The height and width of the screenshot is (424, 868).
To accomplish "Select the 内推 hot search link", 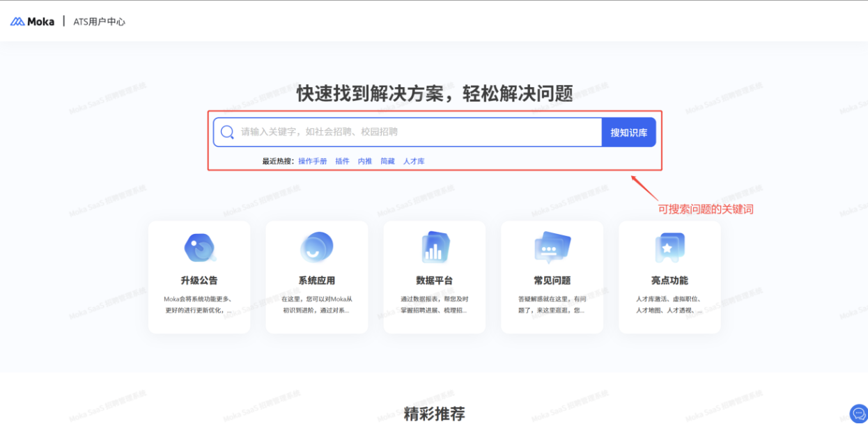I will (x=365, y=162).
